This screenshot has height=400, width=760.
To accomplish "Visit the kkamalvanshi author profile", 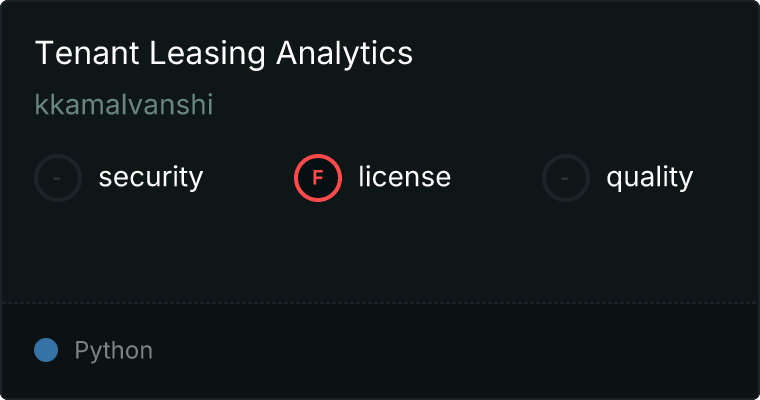I will [124, 105].
